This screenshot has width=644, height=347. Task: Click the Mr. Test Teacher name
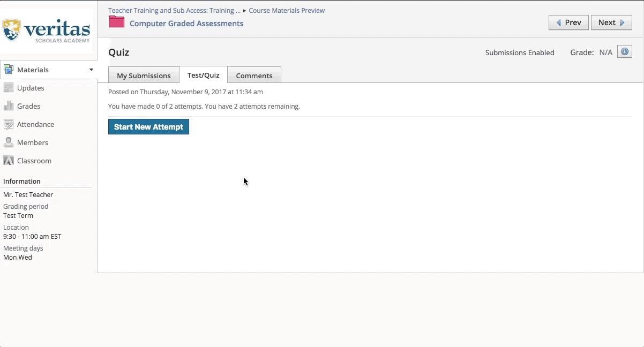click(28, 195)
